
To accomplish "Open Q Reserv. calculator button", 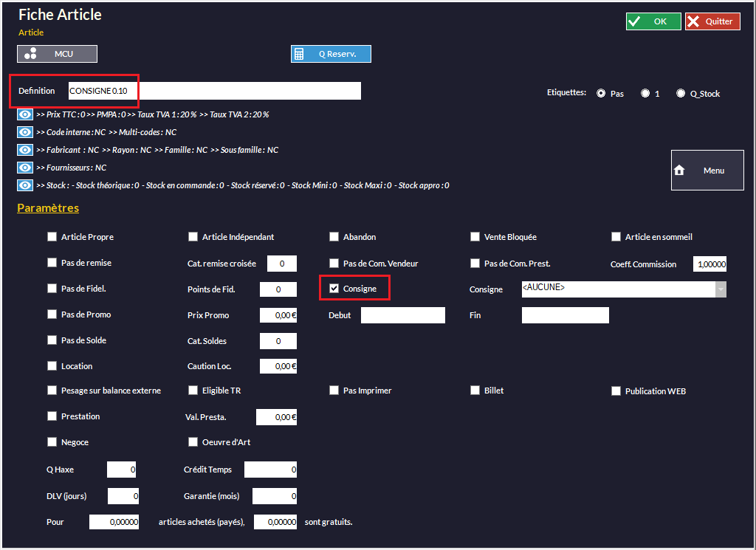I will pos(331,54).
